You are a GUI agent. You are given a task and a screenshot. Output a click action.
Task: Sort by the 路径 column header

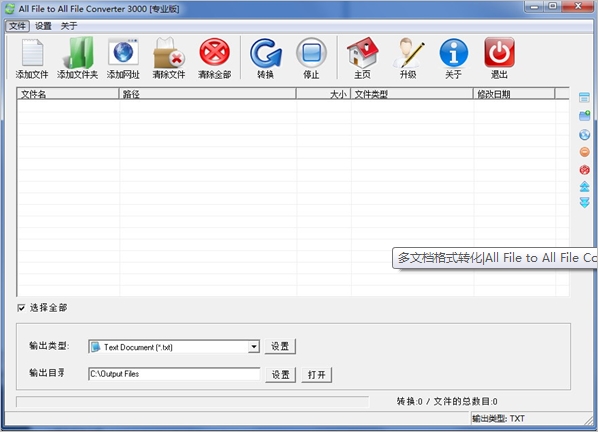(x=207, y=94)
